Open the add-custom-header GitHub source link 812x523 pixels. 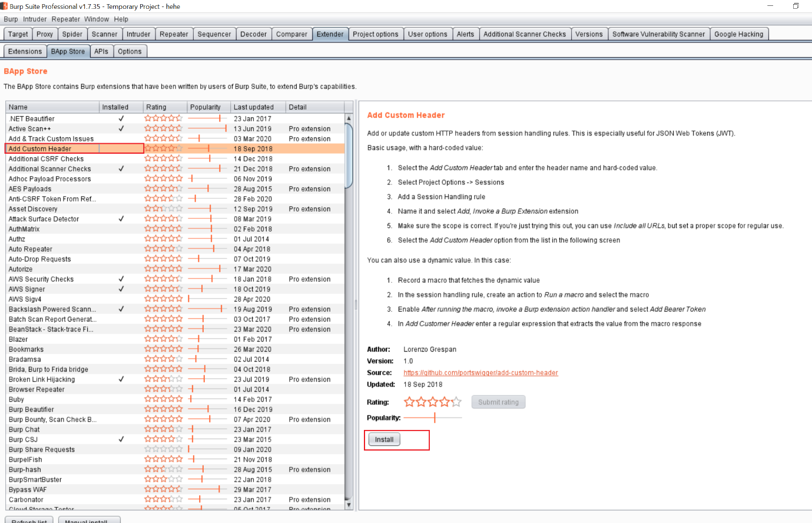tap(480, 373)
